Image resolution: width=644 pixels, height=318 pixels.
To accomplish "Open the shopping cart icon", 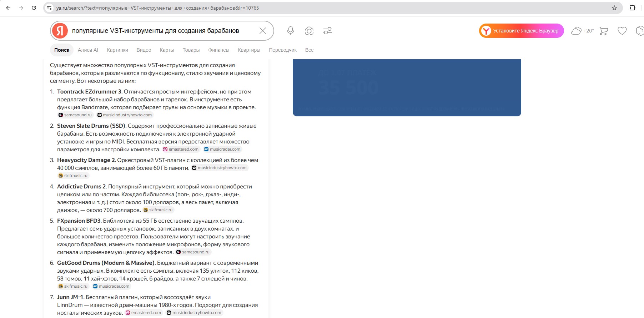I will pyautogui.click(x=604, y=31).
